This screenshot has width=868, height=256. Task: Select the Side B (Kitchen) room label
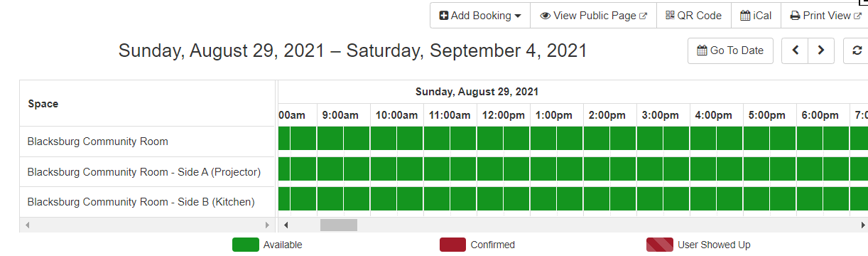[x=141, y=203]
